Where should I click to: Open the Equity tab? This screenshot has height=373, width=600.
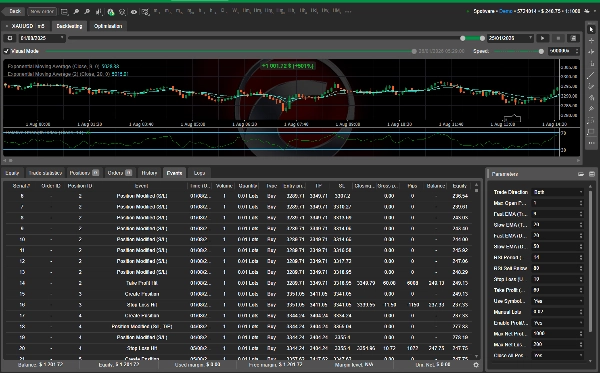(12, 173)
